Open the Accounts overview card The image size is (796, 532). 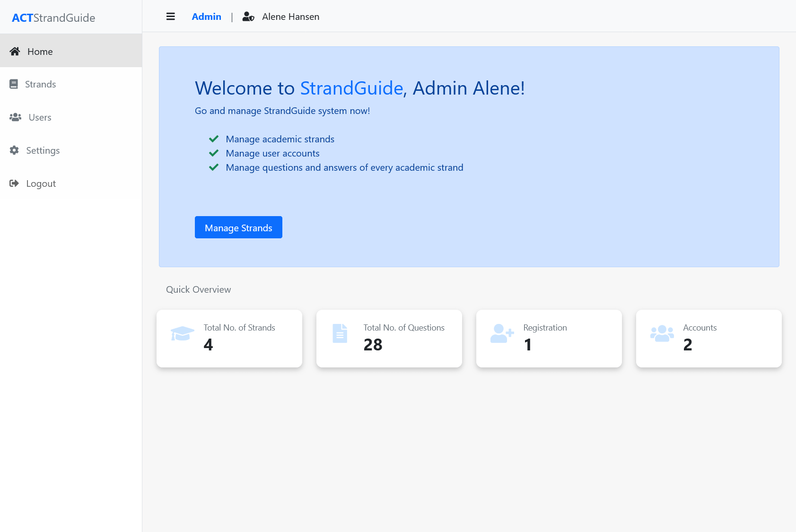click(x=709, y=339)
